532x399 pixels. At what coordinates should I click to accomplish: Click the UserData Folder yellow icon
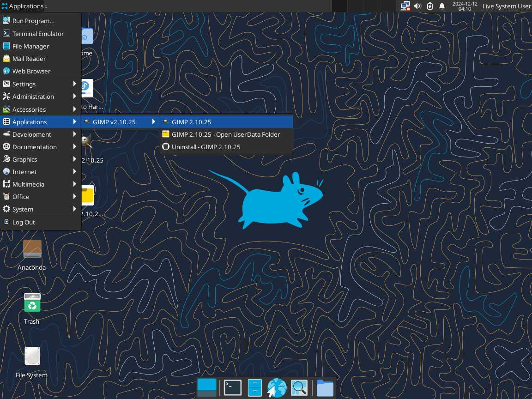[x=166, y=134]
